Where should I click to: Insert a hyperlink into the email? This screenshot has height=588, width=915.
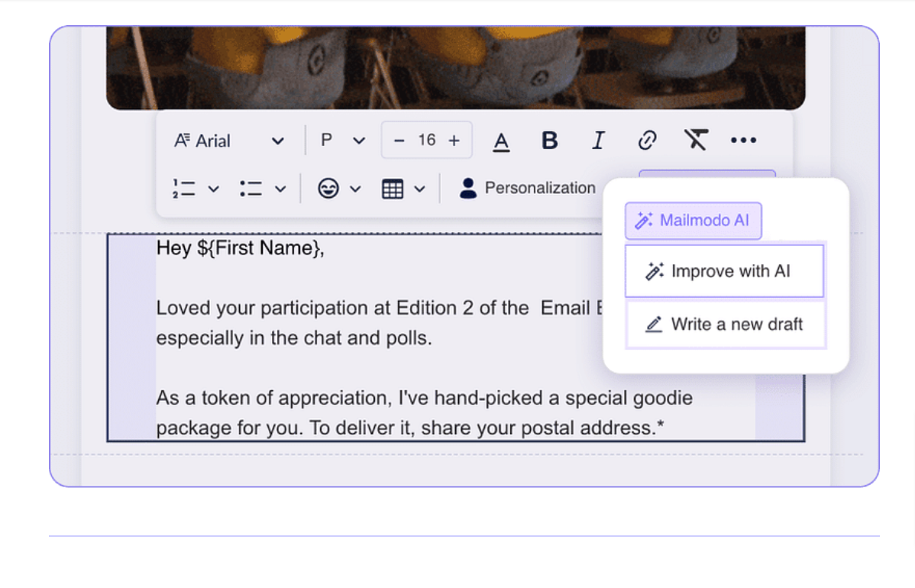[647, 140]
